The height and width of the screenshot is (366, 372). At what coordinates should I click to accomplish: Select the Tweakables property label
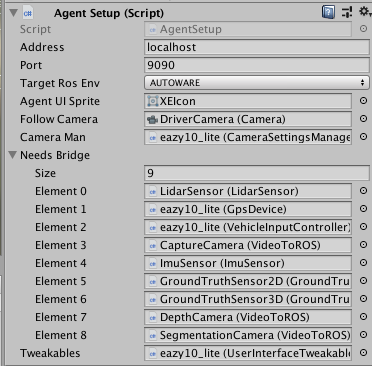click(50, 353)
